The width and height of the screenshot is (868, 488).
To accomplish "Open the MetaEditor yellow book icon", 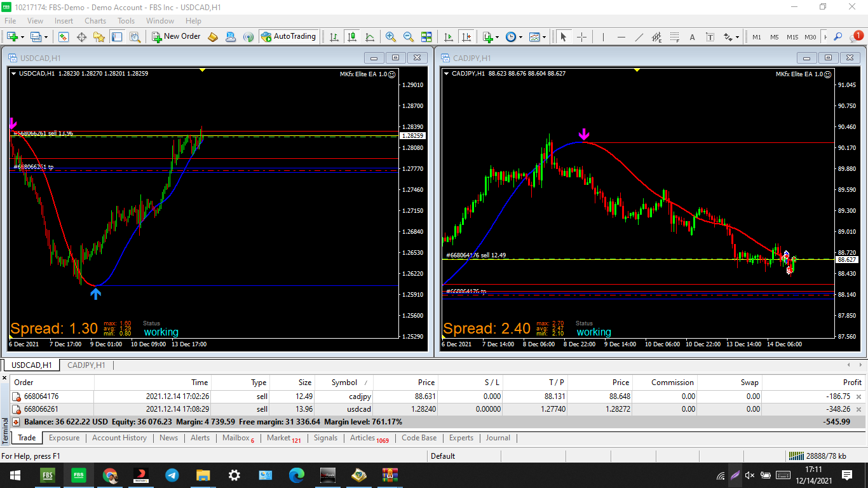I will point(213,37).
